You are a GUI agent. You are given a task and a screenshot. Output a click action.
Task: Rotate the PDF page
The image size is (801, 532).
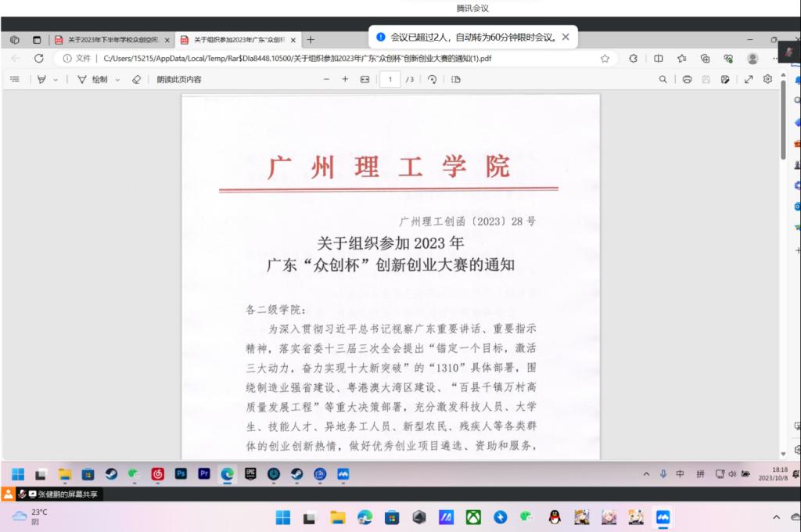click(x=432, y=79)
